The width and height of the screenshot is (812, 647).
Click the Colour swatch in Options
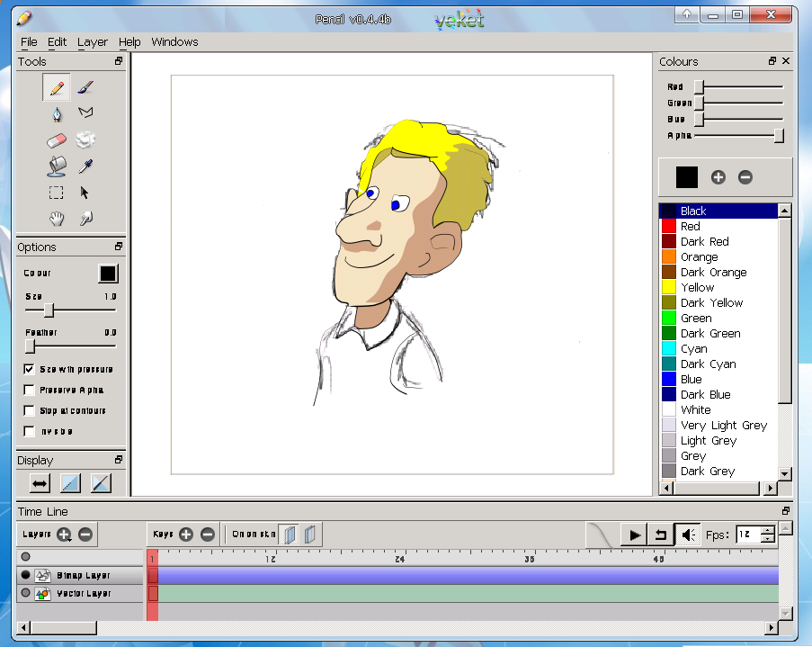108,274
